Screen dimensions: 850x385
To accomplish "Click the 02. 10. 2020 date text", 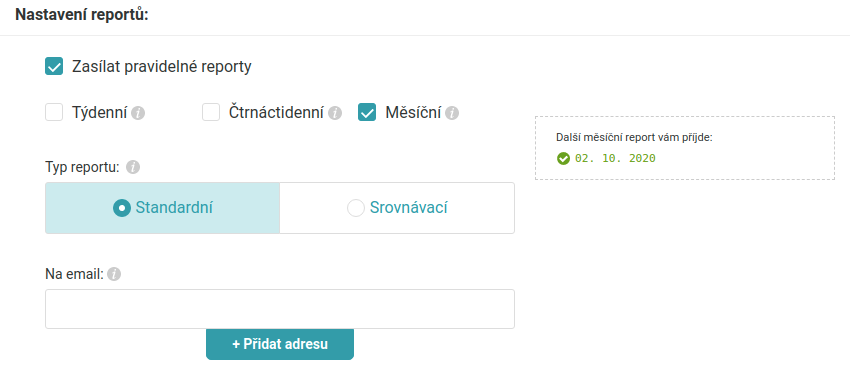I will 615,158.
